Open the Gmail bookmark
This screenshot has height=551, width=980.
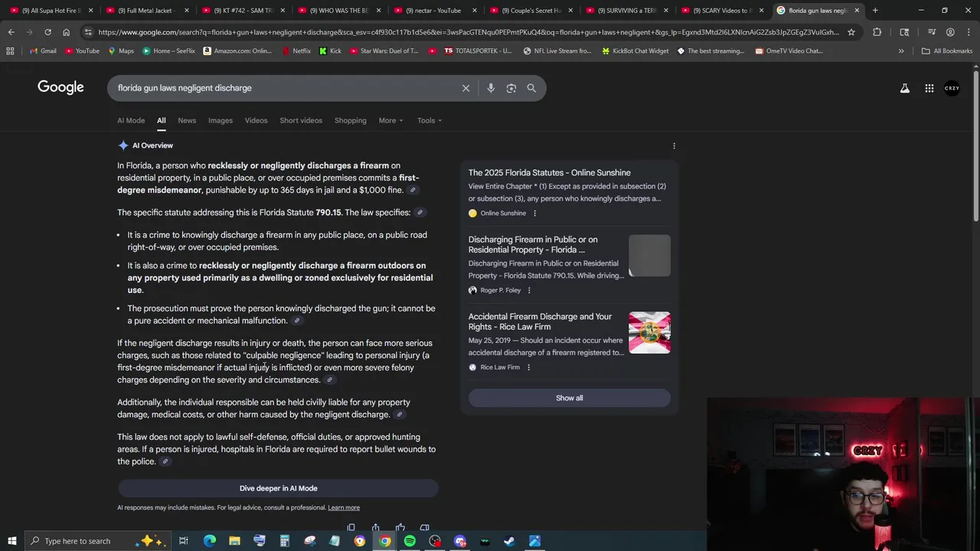coord(42,51)
